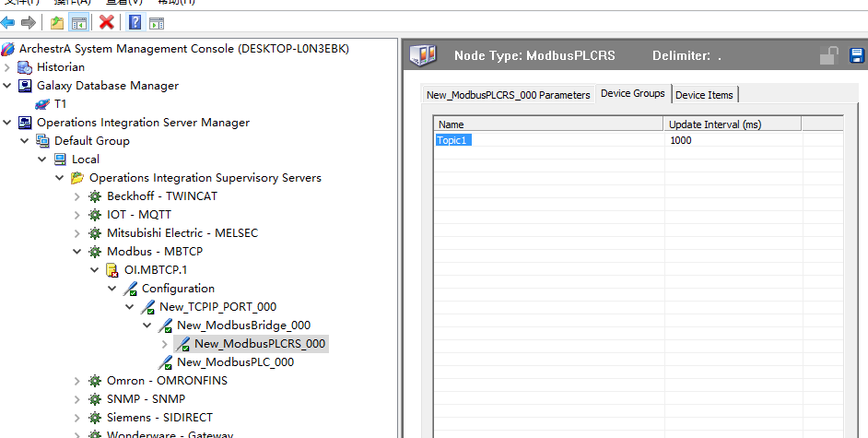868x438 pixels.
Task: Expand the Historian tree node
Action: click(8, 67)
